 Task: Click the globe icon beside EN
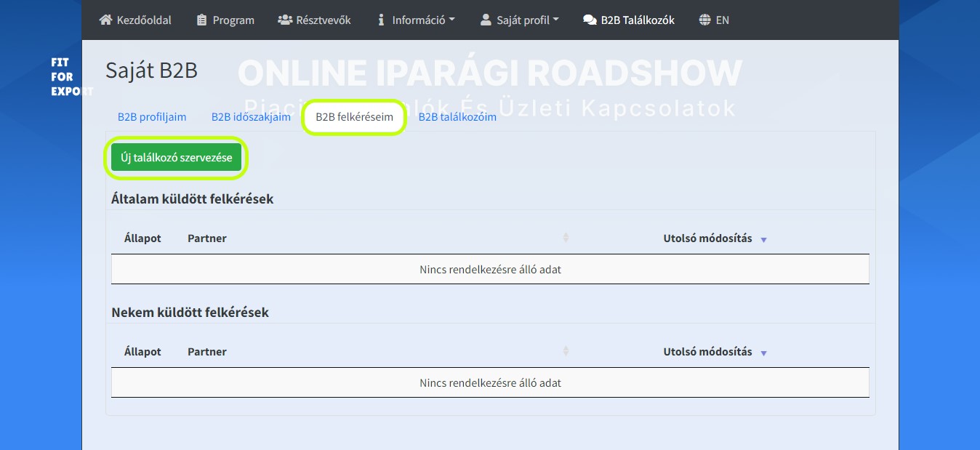[x=704, y=20]
